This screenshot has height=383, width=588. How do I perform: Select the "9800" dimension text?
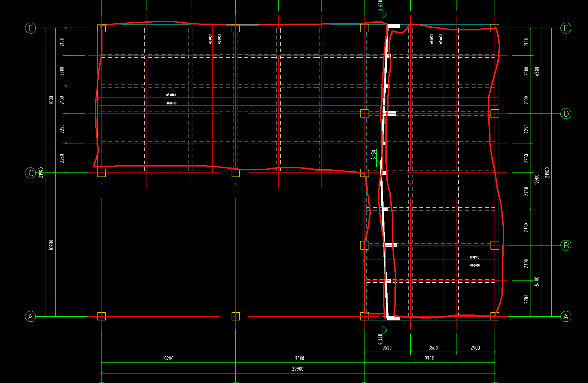pyautogui.click(x=300, y=358)
